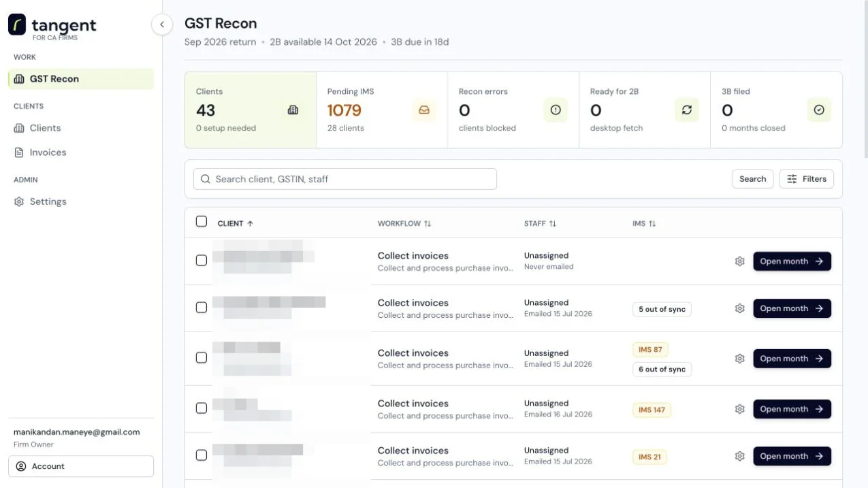
Task: Open month for the 5 out of sync row
Action: click(x=792, y=308)
